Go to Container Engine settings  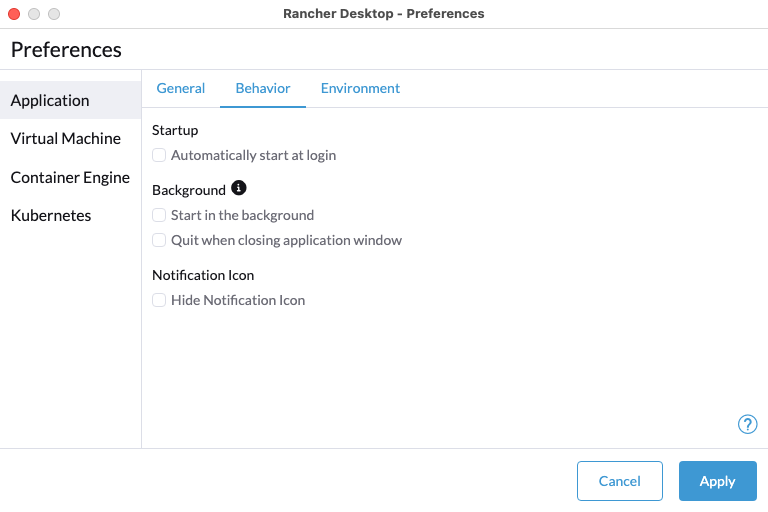(70, 177)
